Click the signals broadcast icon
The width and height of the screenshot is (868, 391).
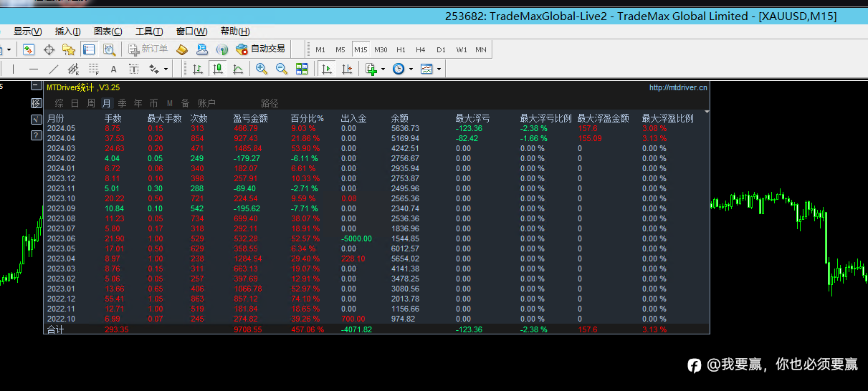(222, 49)
